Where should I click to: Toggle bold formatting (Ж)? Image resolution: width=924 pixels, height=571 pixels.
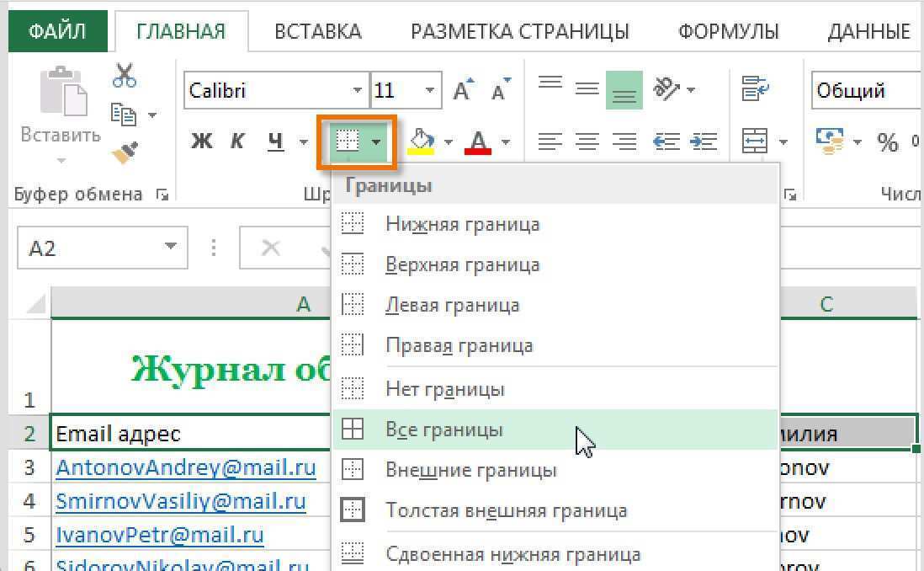202,141
